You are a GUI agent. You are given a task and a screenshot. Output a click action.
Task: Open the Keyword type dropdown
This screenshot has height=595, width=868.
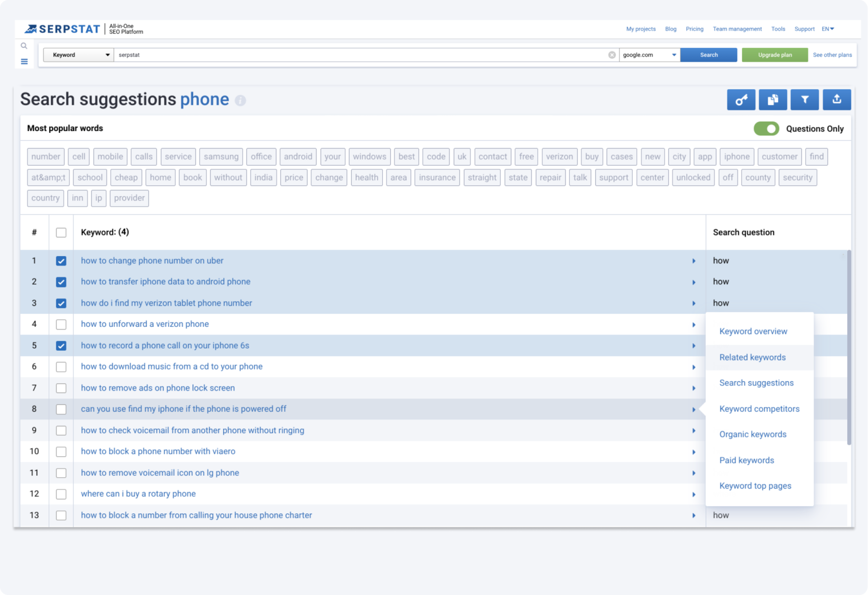79,55
